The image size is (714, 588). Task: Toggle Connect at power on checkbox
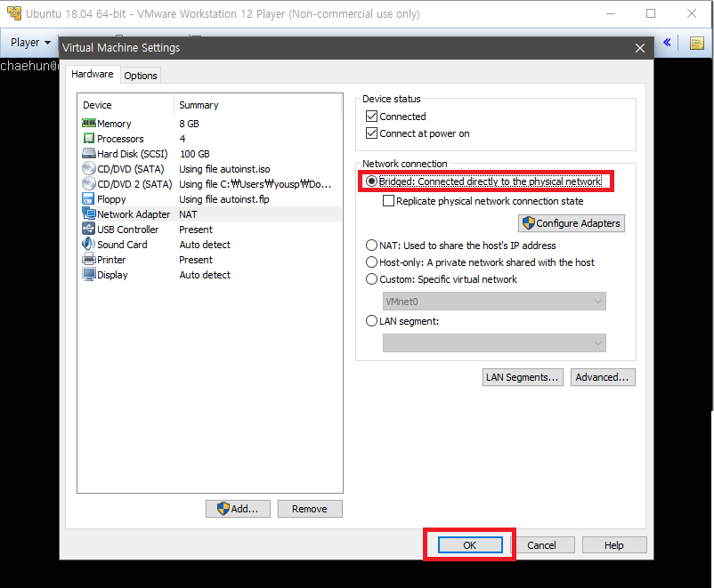pyautogui.click(x=371, y=133)
